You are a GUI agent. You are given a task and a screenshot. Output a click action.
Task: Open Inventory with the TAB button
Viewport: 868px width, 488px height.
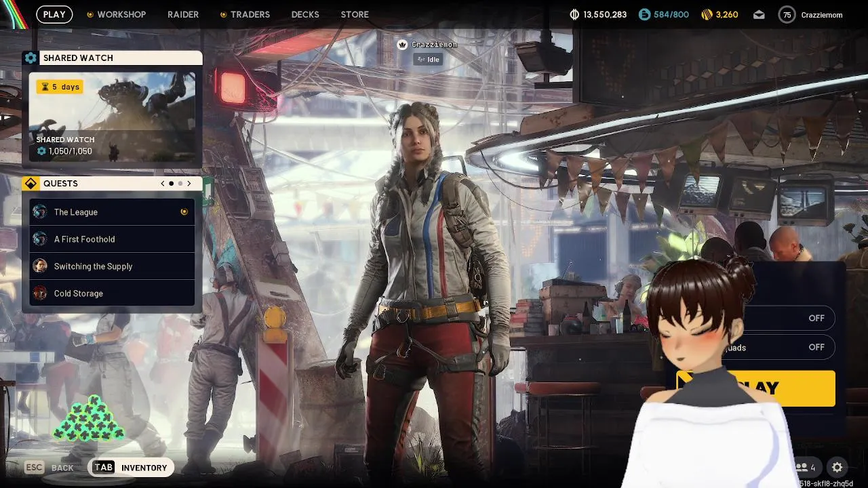(x=130, y=468)
